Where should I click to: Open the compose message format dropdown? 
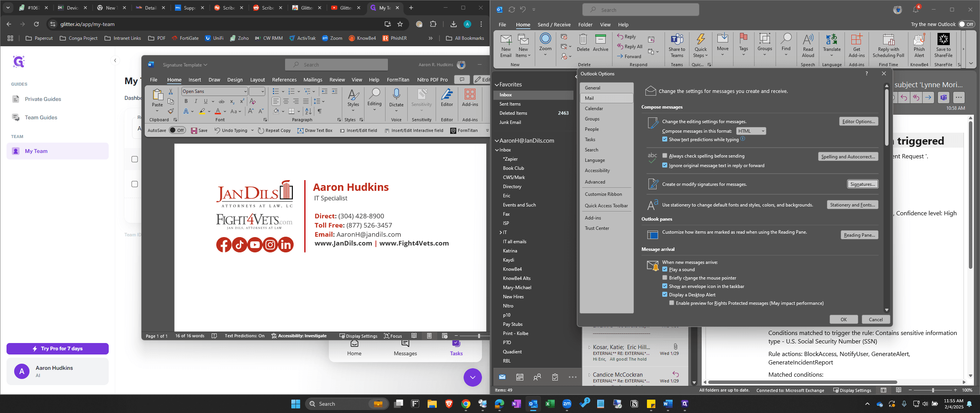coord(751,131)
